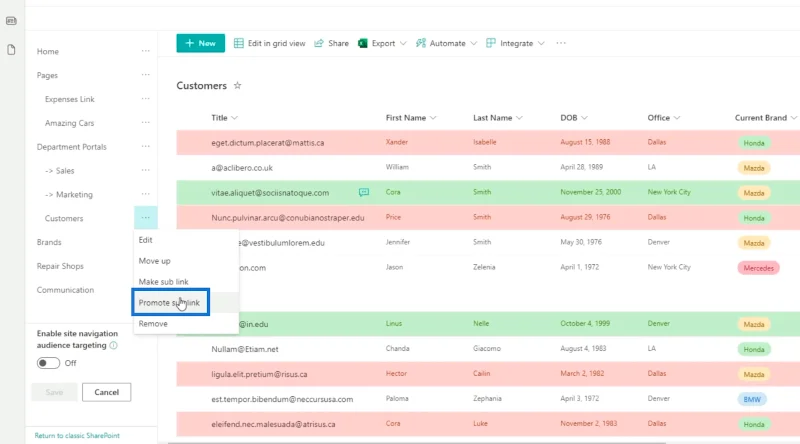
Task: Open ellipsis menu next to Sales link
Action: 145,170
